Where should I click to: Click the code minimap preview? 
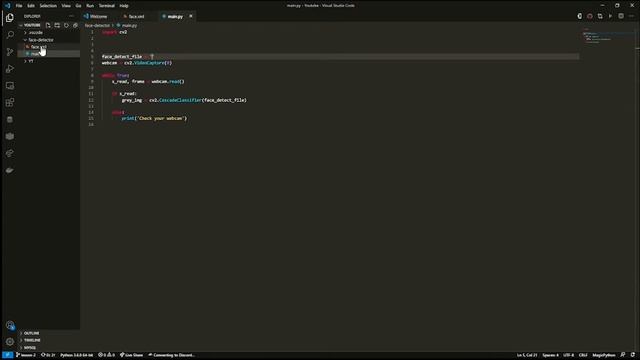[x=597, y=37]
